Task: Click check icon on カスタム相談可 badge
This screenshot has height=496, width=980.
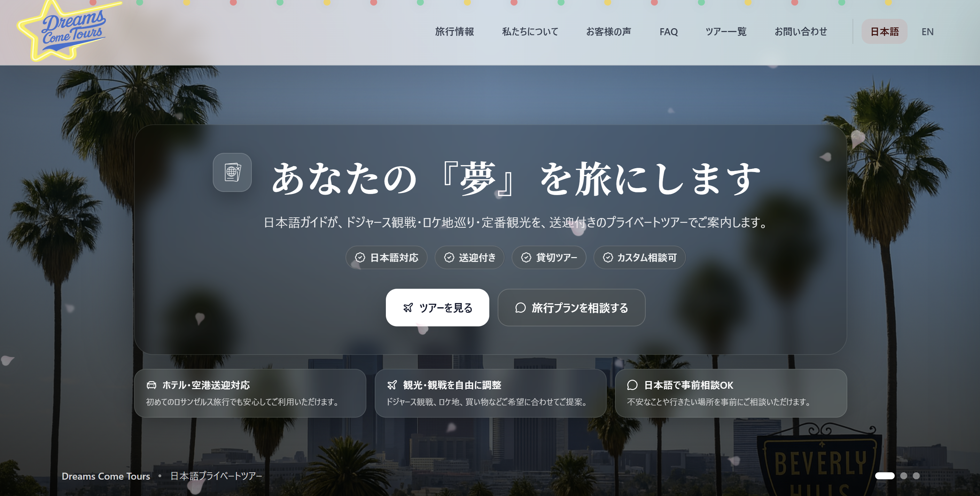Action: pyautogui.click(x=608, y=257)
